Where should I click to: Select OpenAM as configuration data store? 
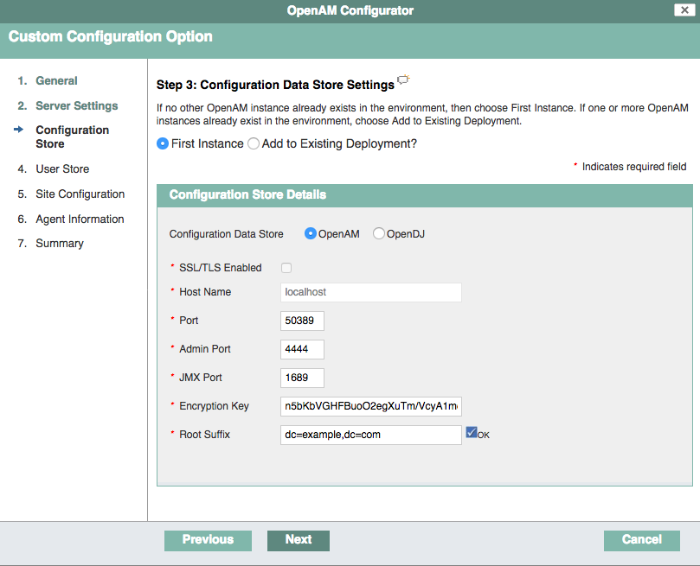(x=310, y=233)
